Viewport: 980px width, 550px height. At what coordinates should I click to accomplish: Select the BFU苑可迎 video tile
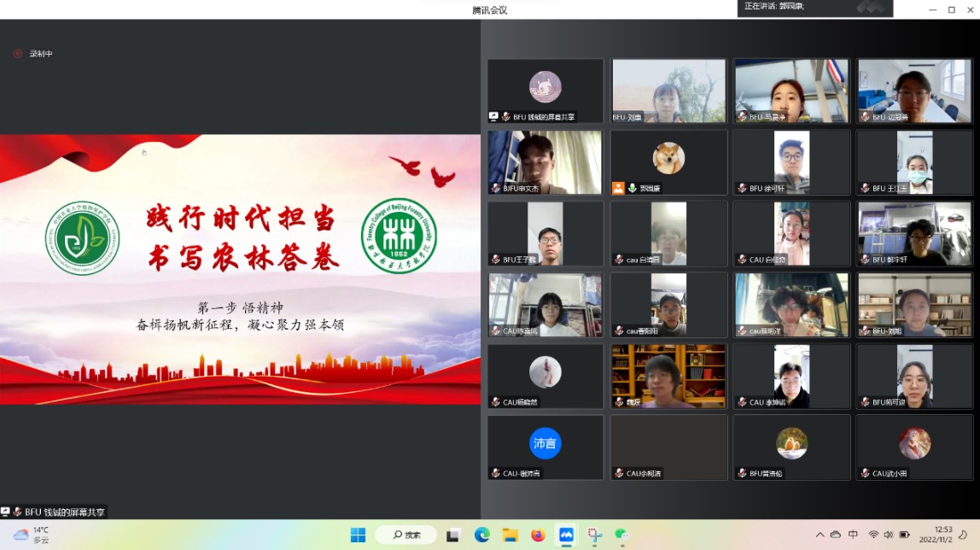pyautogui.click(x=914, y=377)
